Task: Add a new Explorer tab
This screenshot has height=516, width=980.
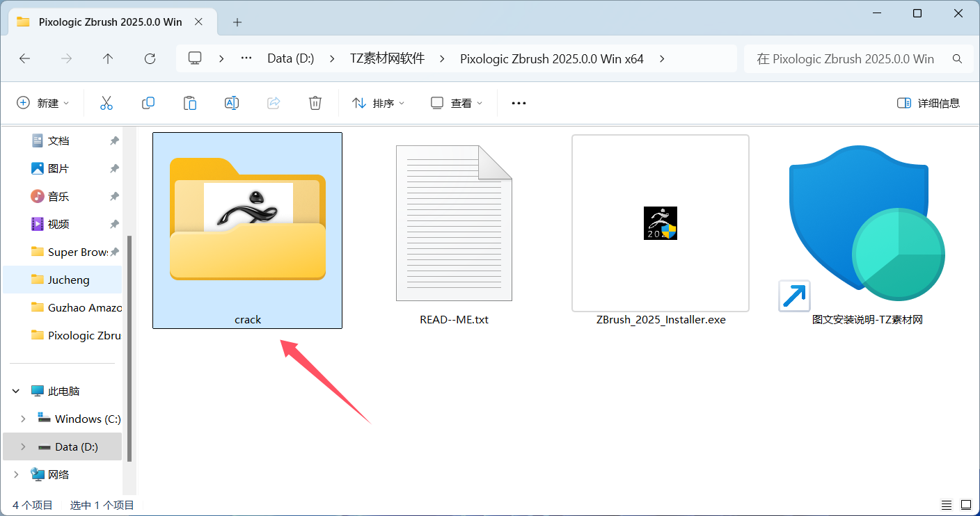Action: (237, 22)
